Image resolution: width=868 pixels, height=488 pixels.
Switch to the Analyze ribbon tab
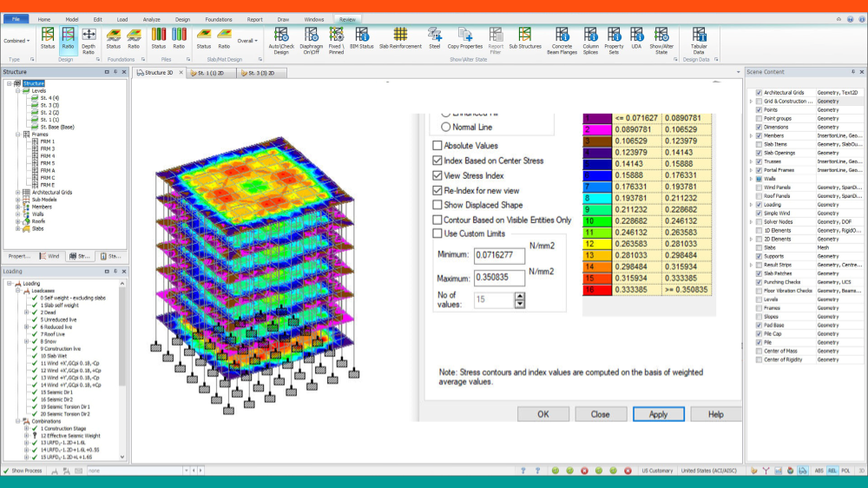151,18
